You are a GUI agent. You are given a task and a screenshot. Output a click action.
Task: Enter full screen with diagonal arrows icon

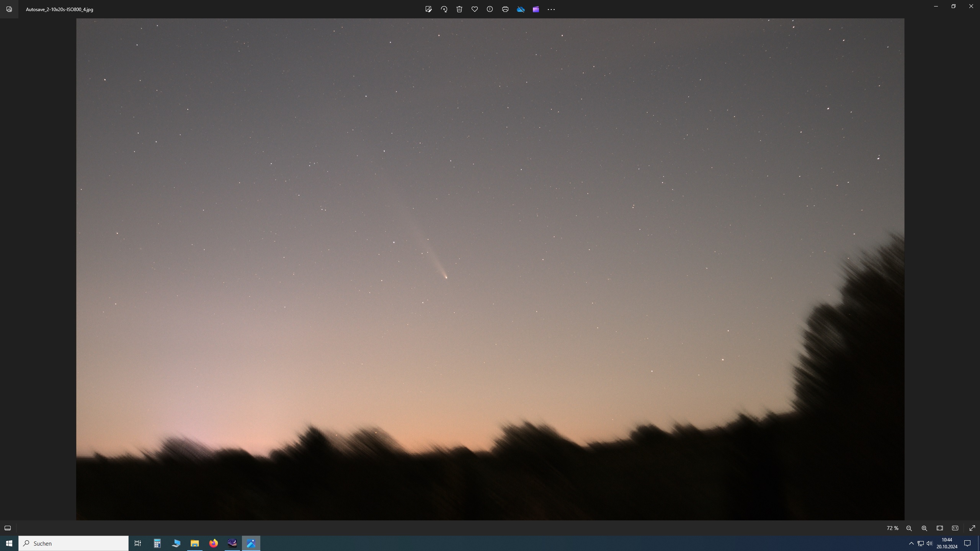point(972,528)
